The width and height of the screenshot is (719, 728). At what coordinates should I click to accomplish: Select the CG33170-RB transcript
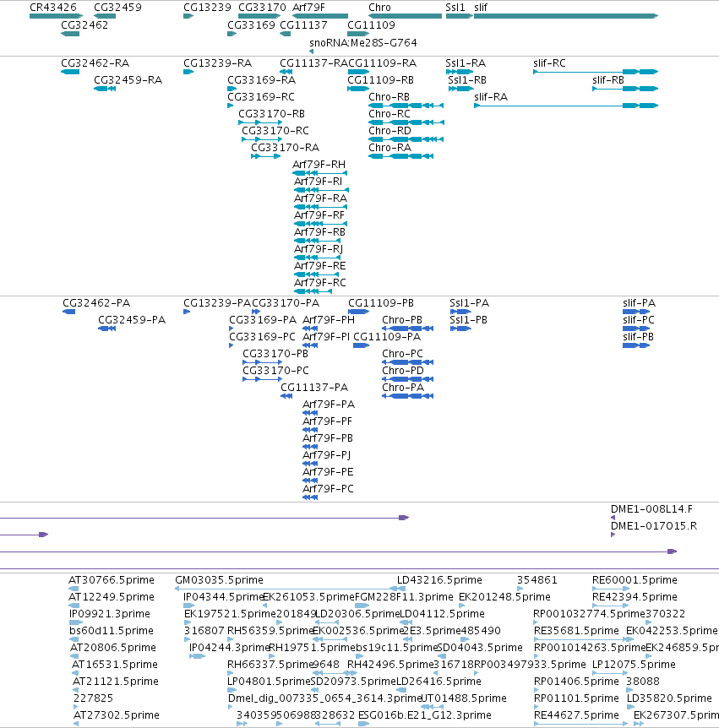[x=272, y=114]
